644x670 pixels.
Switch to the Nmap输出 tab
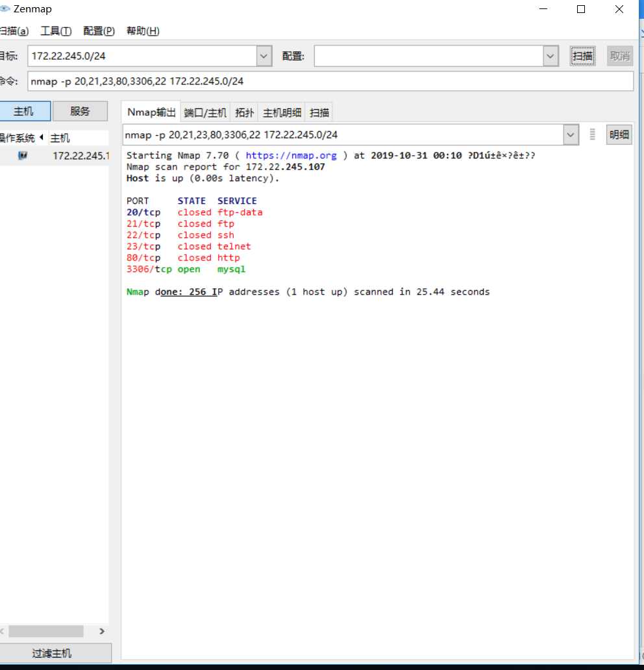pos(151,112)
